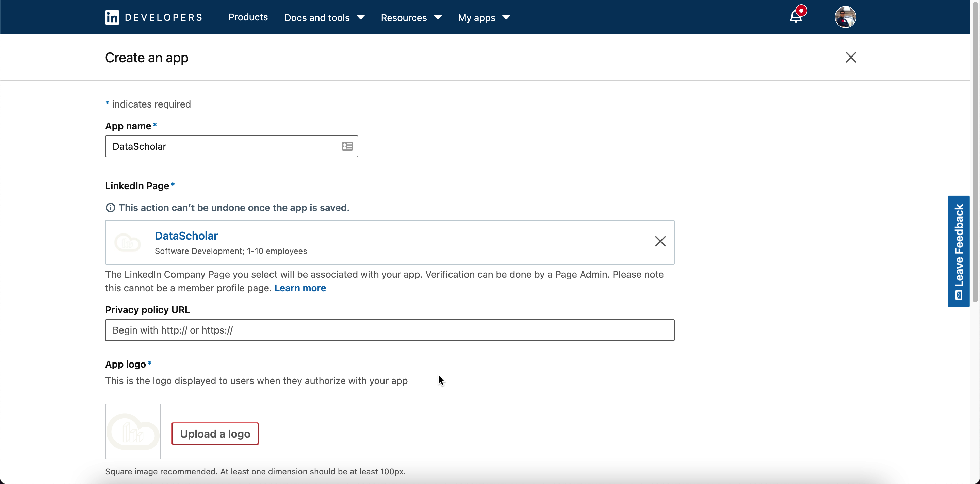
Task: Click the app logo preview thumbnail
Action: (133, 432)
